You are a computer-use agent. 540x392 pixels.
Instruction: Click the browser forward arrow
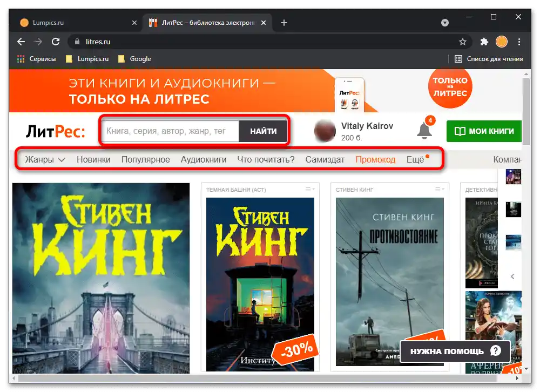tap(38, 42)
